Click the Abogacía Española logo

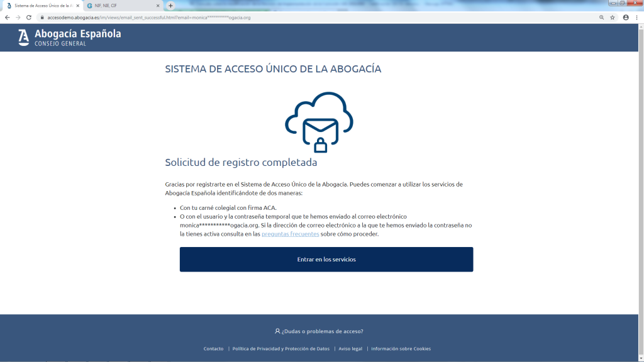(x=69, y=38)
